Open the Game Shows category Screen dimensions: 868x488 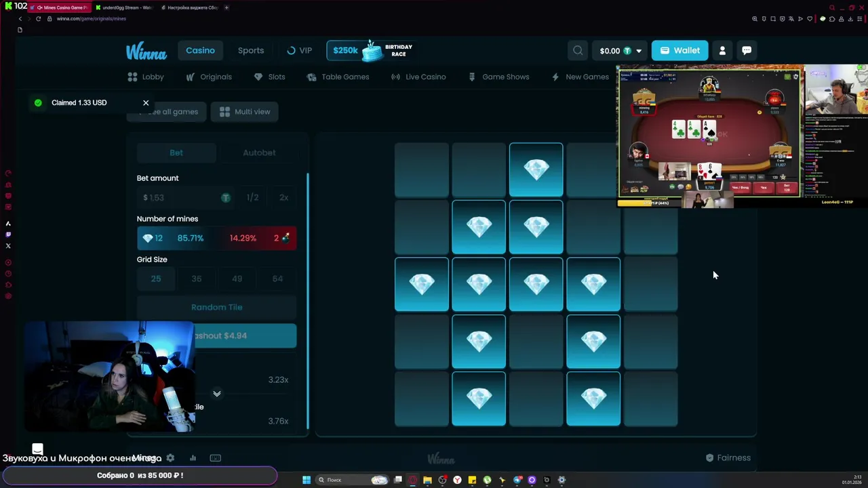498,77
